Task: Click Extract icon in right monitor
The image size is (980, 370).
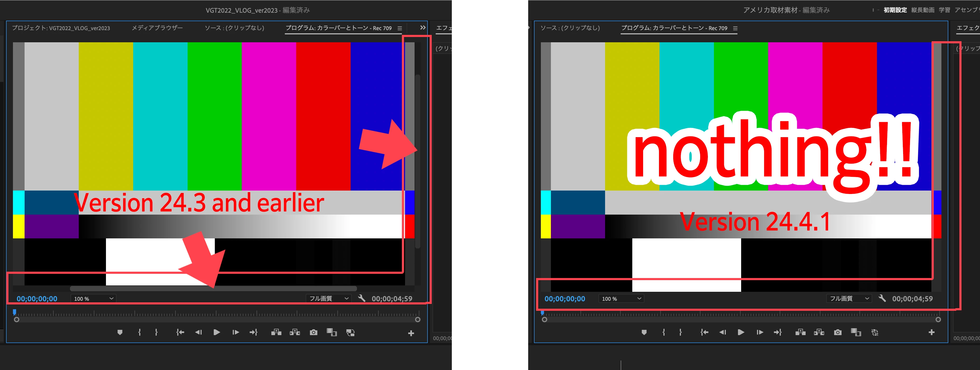Action: 819,332
